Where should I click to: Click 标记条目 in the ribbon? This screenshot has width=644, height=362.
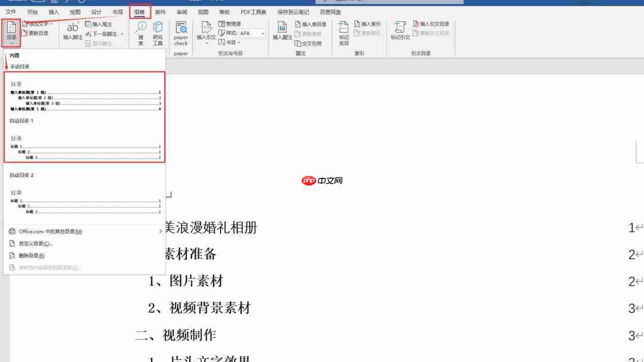(344, 34)
